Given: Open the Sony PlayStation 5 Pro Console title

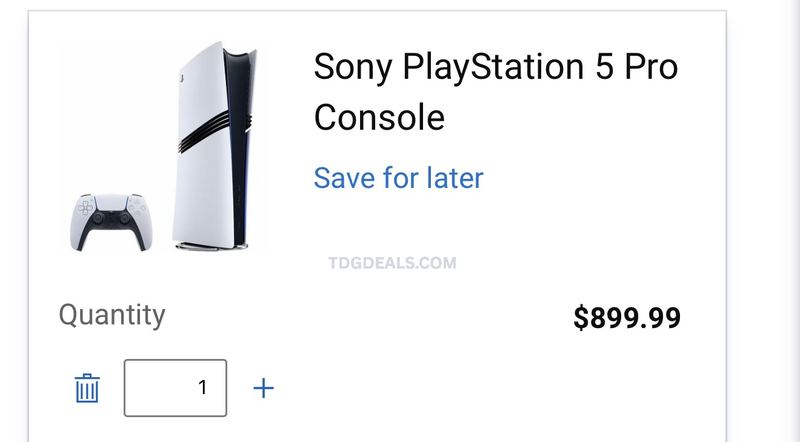Looking at the screenshot, I should (495, 92).
